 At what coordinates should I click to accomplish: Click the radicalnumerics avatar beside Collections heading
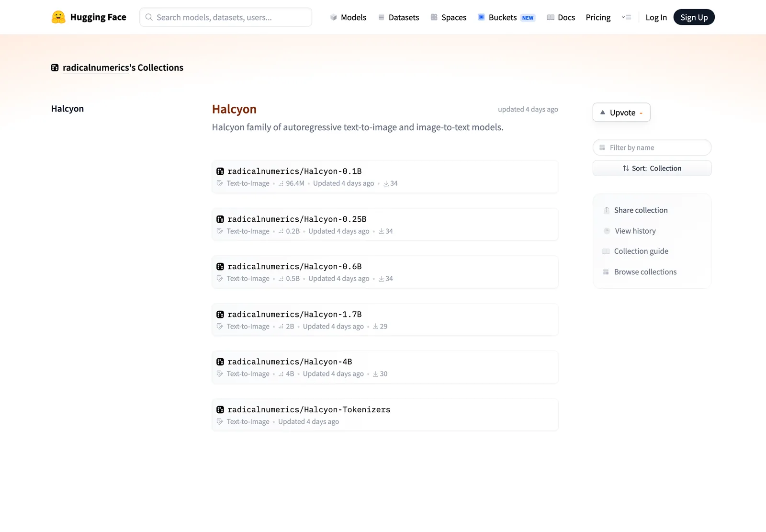pyautogui.click(x=55, y=68)
